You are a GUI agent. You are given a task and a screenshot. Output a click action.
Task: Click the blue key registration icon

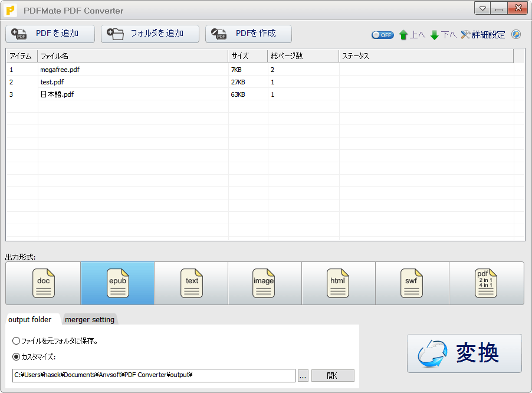point(516,34)
